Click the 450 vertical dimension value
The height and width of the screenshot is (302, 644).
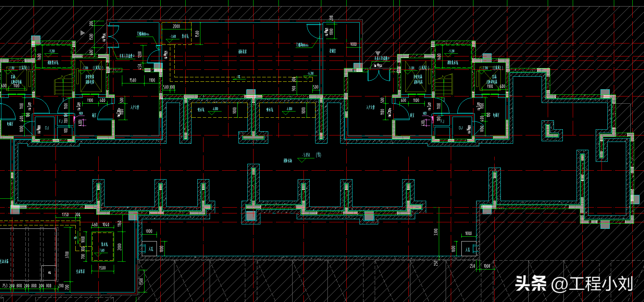(x=140, y=67)
